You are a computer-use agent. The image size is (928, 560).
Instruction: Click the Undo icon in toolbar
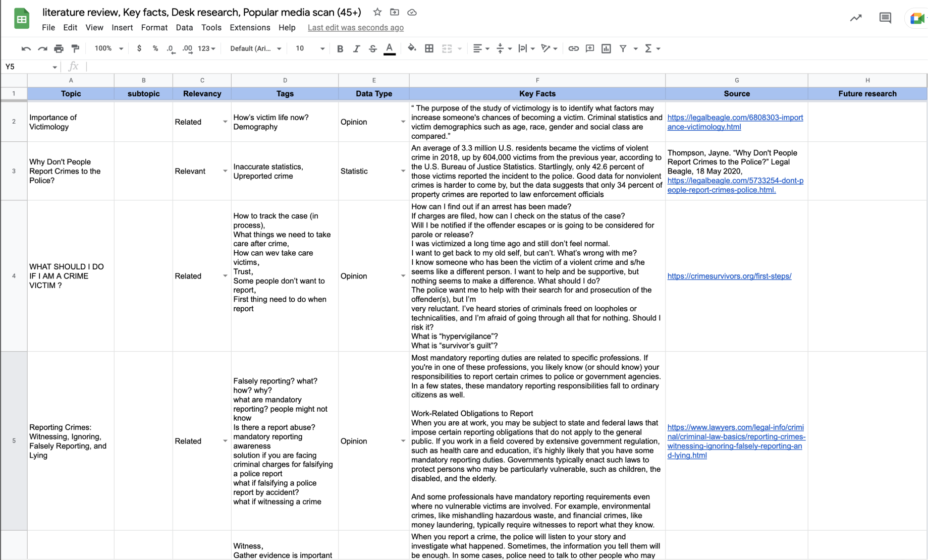point(26,48)
